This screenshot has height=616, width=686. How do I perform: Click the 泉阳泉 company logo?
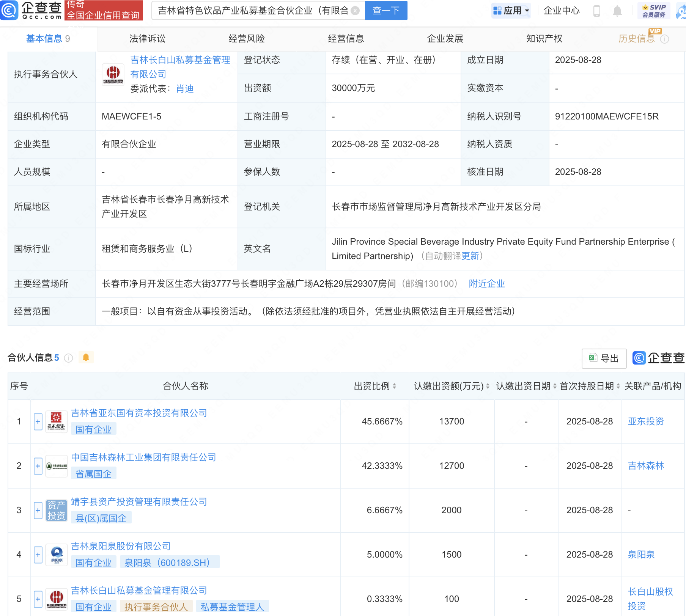(x=57, y=555)
